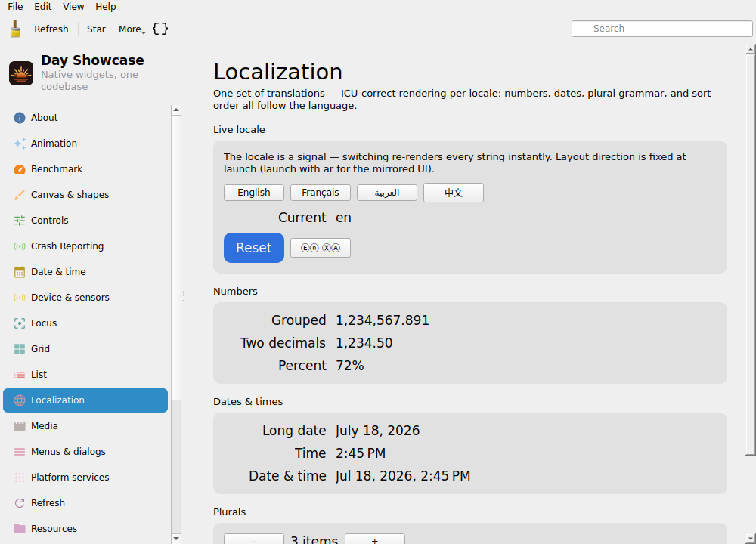Click into the Search field
Viewport: 756px width, 544px height.
[x=661, y=29]
